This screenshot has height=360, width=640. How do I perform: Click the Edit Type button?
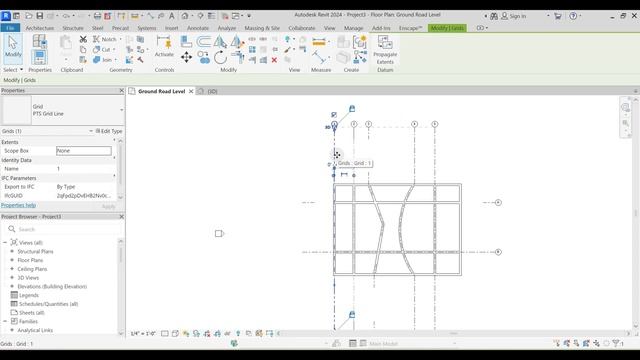click(109, 131)
